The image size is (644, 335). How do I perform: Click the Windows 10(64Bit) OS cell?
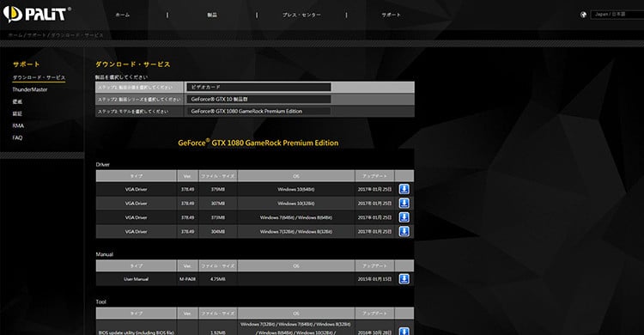point(296,190)
